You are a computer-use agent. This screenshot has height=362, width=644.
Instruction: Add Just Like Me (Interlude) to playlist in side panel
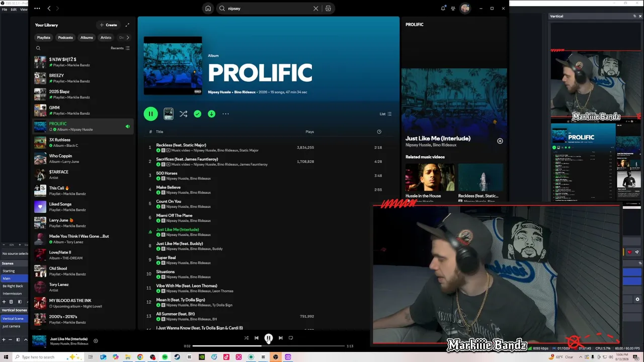[x=500, y=141]
